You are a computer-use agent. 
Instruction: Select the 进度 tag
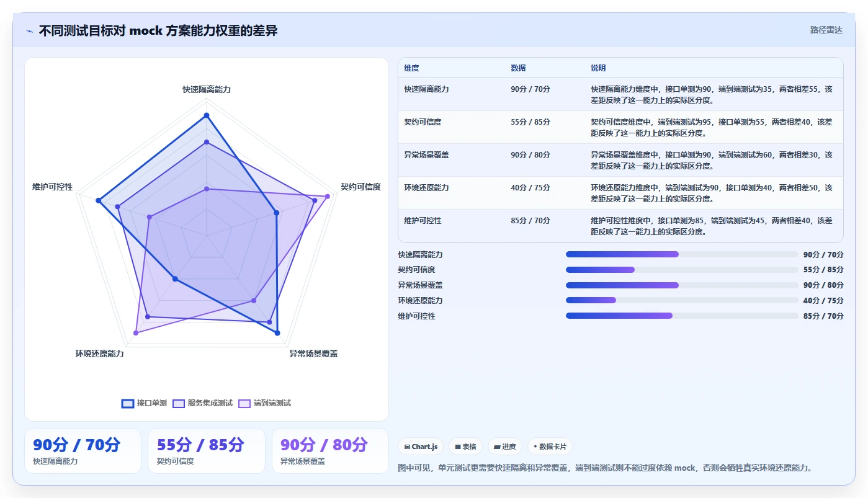click(505, 447)
